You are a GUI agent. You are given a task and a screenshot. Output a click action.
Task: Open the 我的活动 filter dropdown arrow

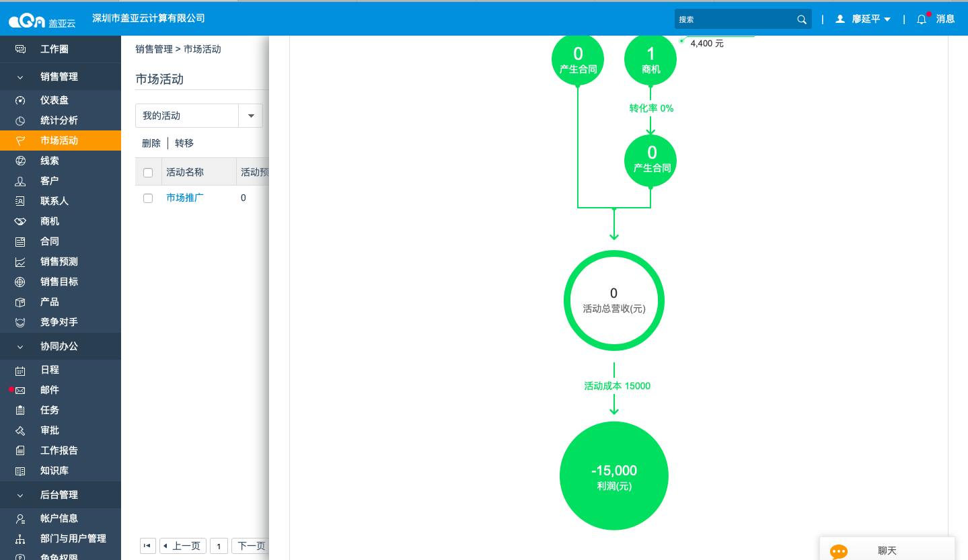(251, 116)
